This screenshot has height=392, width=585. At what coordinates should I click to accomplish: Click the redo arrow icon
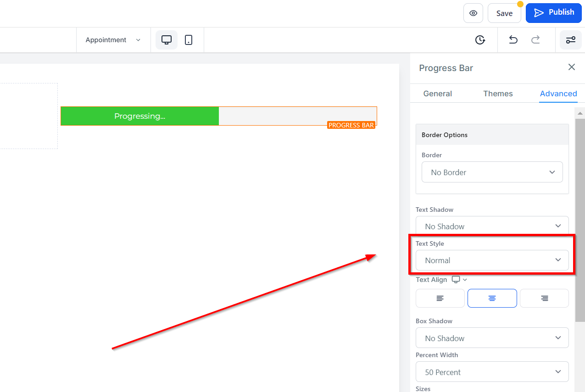[535, 40]
